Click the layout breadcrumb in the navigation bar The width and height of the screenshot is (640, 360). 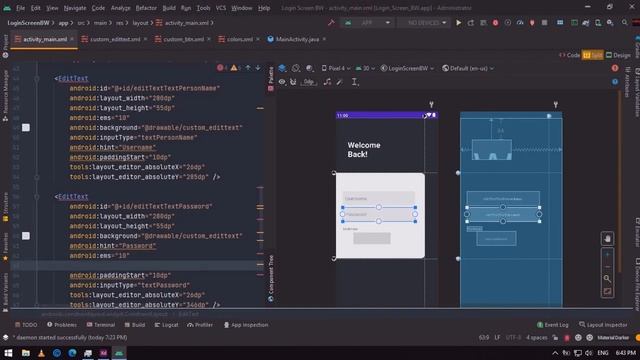140,23
